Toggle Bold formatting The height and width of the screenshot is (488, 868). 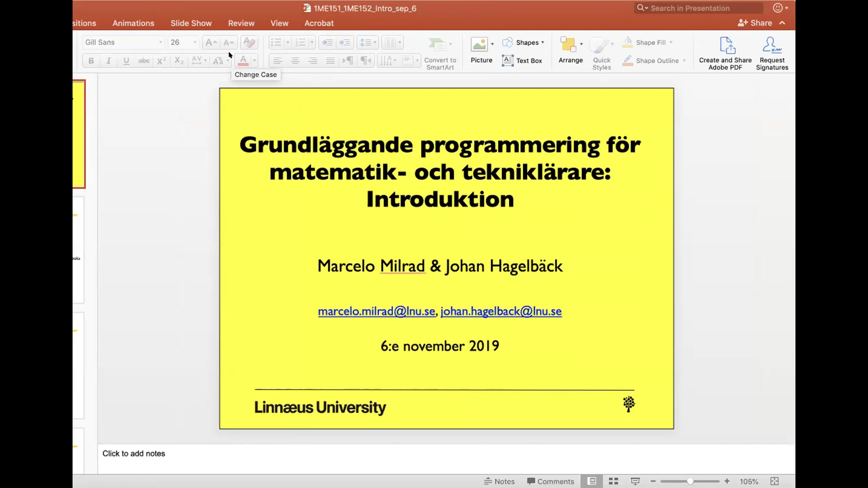[x=91, y=61]
